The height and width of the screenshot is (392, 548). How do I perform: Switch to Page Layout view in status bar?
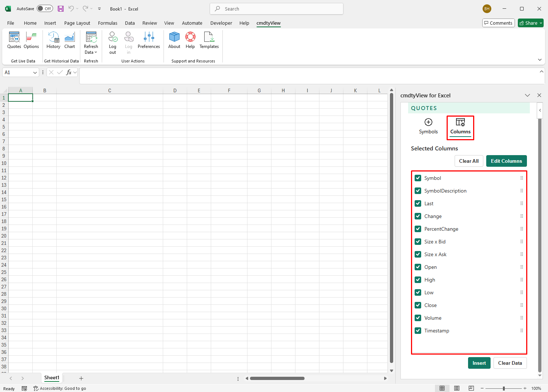coord(457,388)
